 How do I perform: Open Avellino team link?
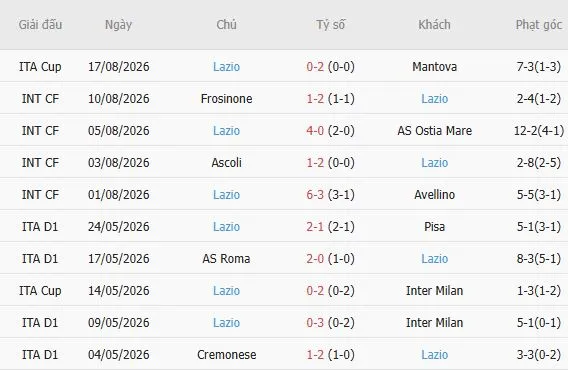[x=434, y=195]
